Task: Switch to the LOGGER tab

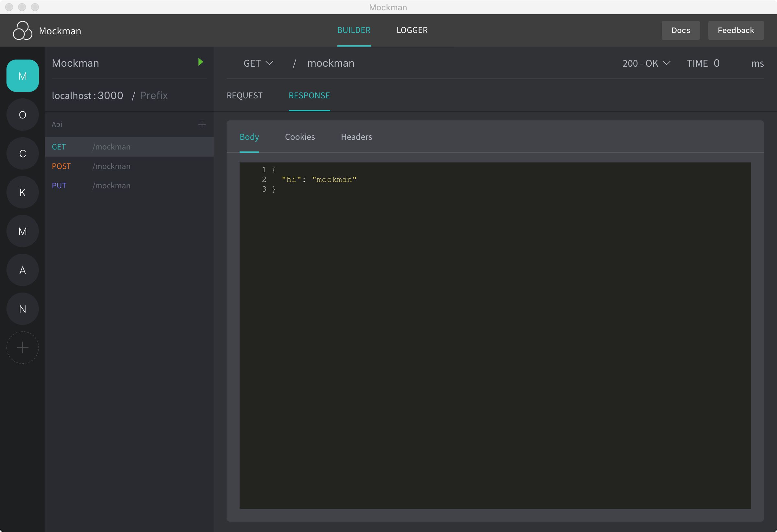Action: tap(411, 30)
